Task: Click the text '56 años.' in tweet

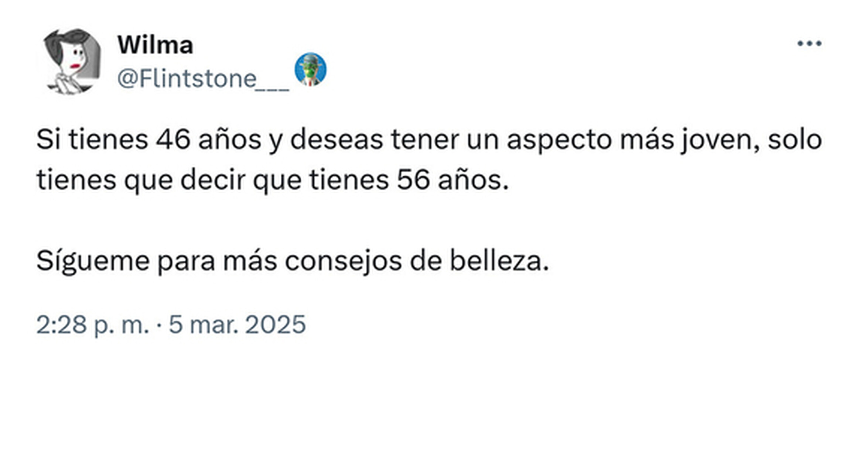Action: 453,180
